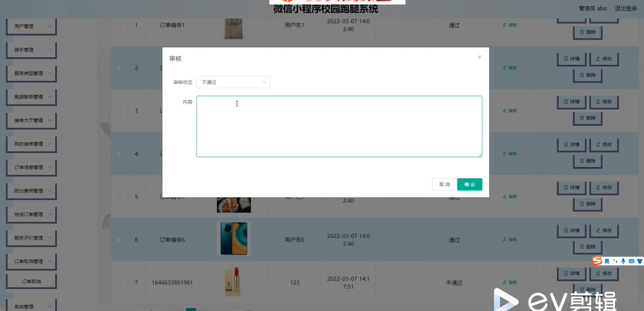Click the 用户名1 cell
644x311 pixels.
[x=295, y=25]
